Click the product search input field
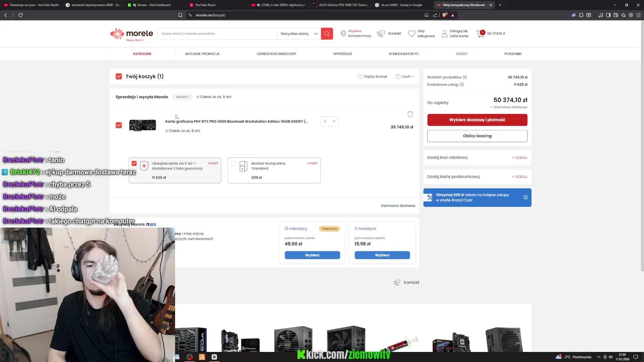This screenshot has height=362, width=644. click(216, 34)
